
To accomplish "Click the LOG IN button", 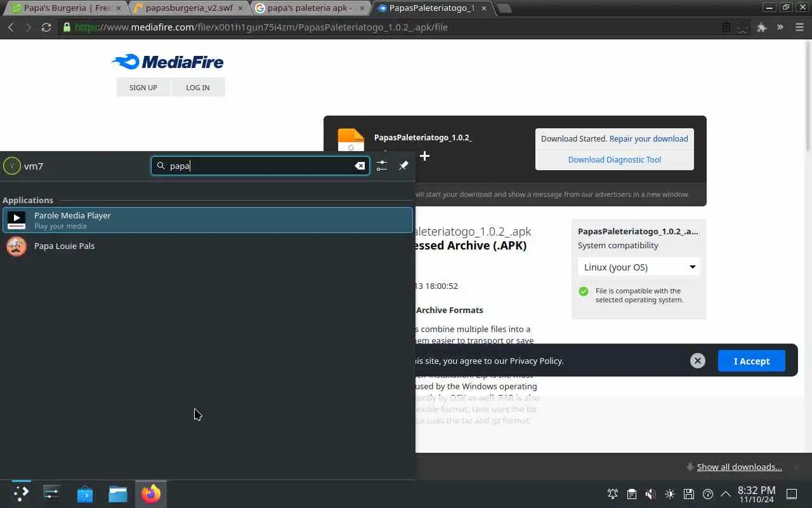I will tap(198, 88).
